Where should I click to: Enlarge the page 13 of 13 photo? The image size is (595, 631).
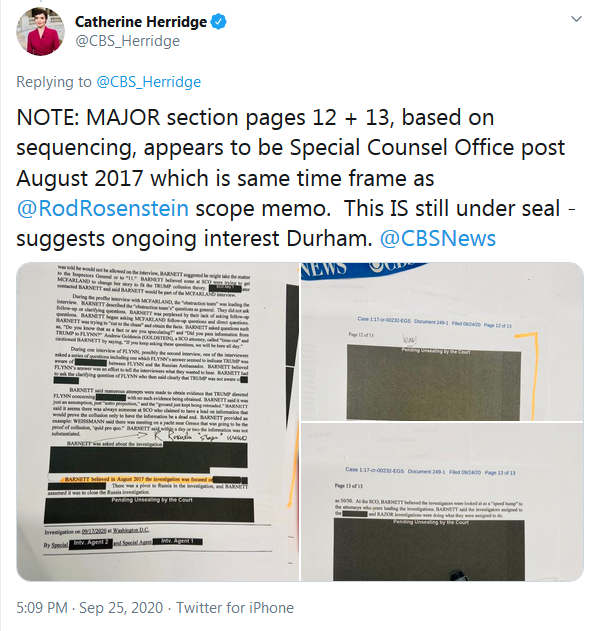(x=442, y=502)
